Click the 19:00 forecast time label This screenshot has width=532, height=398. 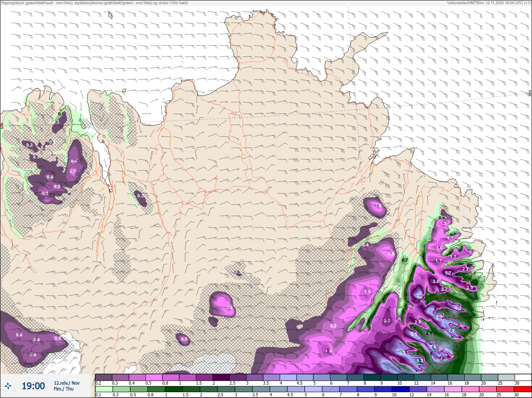tap(33, 386)
